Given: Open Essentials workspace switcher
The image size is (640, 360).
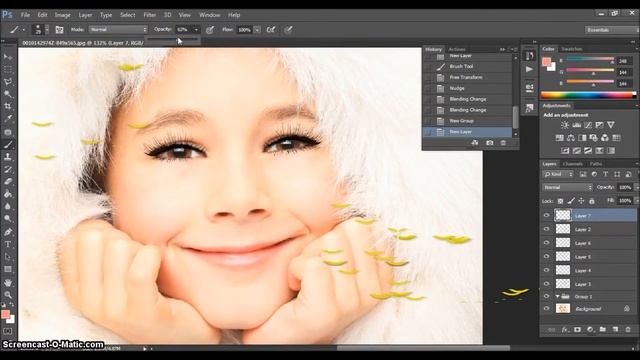Looking at the screenshot, I should point(611,30).
